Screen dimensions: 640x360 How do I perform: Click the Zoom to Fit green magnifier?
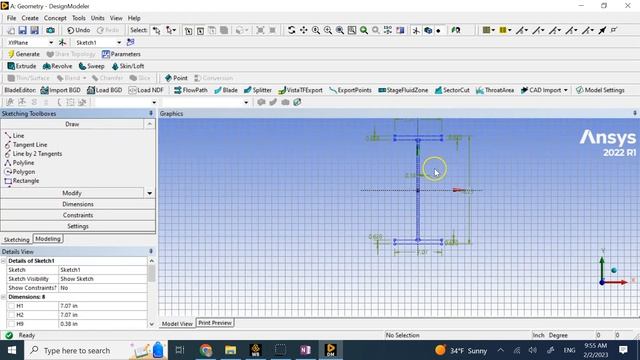364,30
